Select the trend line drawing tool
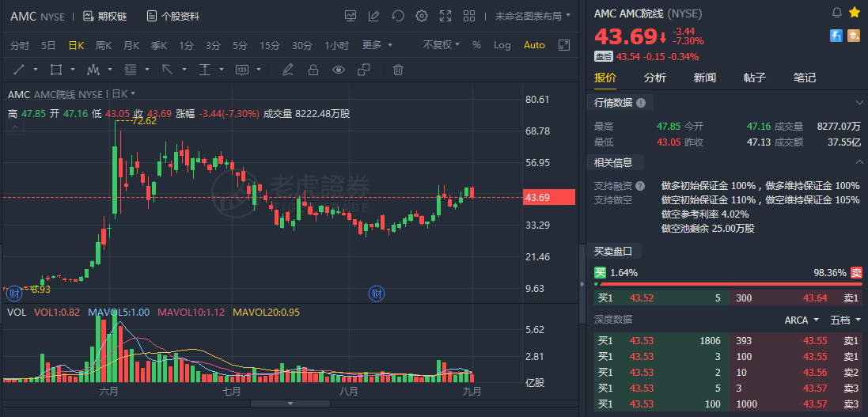Screen dimensions: 868x417 [19, 70]
